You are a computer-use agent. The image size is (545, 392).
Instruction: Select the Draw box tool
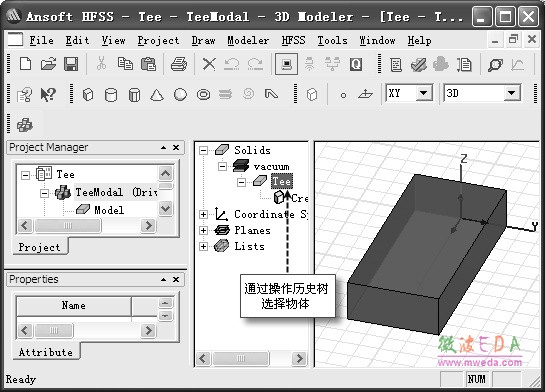tap(88, 94)
